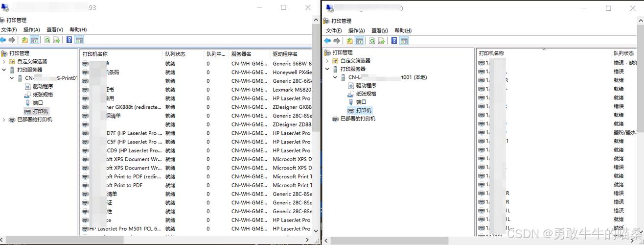The width and height of the screenshot is (644, 245).
Task: Collapse 打印服务器 node in right window tree
Action: coord(327,69)
